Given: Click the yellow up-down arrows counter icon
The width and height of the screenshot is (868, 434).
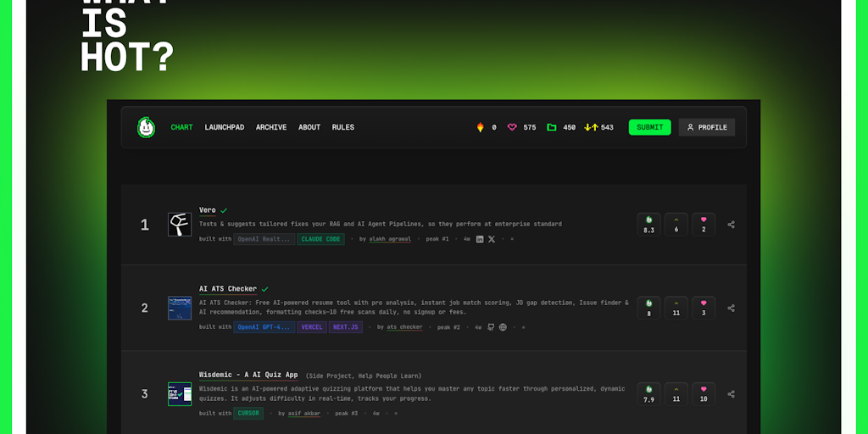Looking at the screenshot, I should (591, 127).
